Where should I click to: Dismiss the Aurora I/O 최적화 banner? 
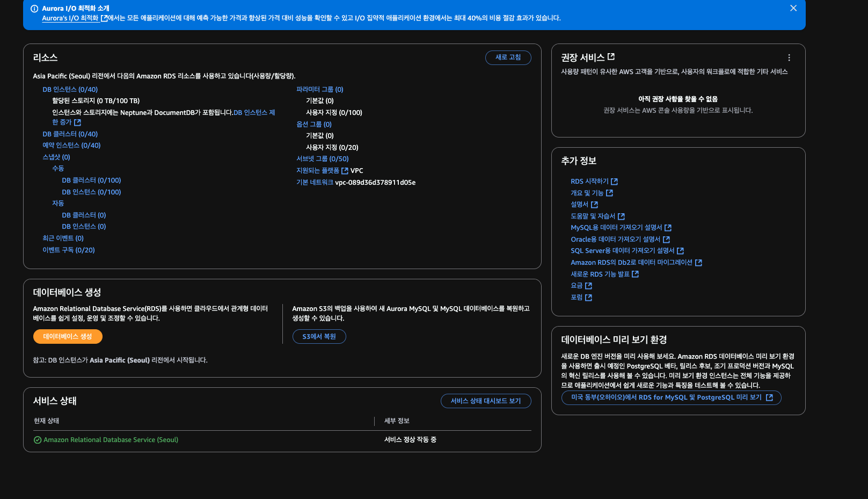click(793, 8)
